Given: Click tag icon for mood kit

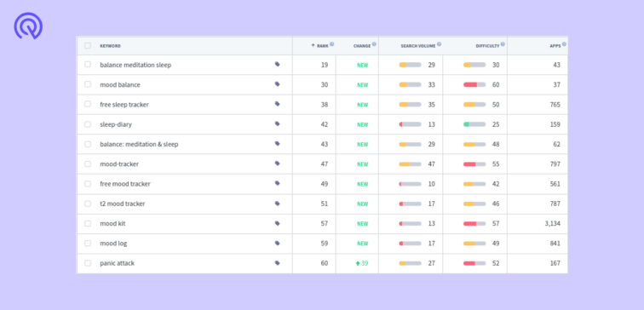Looking at the screenshot, I should click(x=277, y=223).
